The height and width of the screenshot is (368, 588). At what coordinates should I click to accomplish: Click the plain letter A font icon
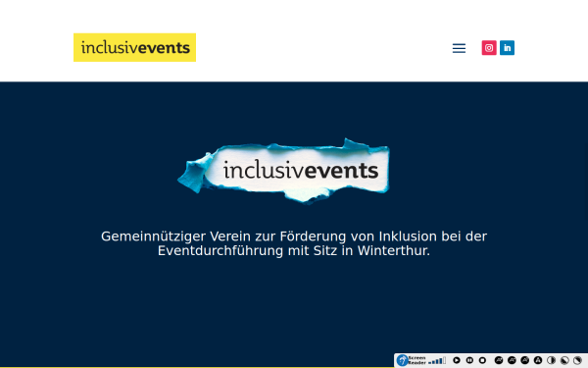coord(538,360)
